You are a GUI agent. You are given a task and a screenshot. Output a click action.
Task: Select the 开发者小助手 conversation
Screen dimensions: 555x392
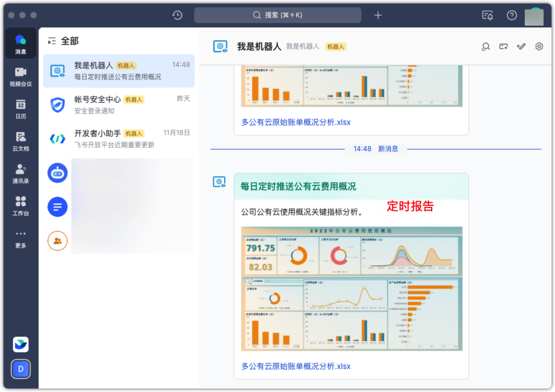(119, 139)
